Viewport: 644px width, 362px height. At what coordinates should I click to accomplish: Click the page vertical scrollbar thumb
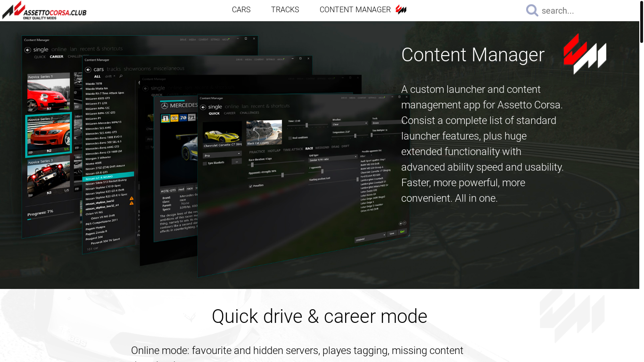click(641, 23)
